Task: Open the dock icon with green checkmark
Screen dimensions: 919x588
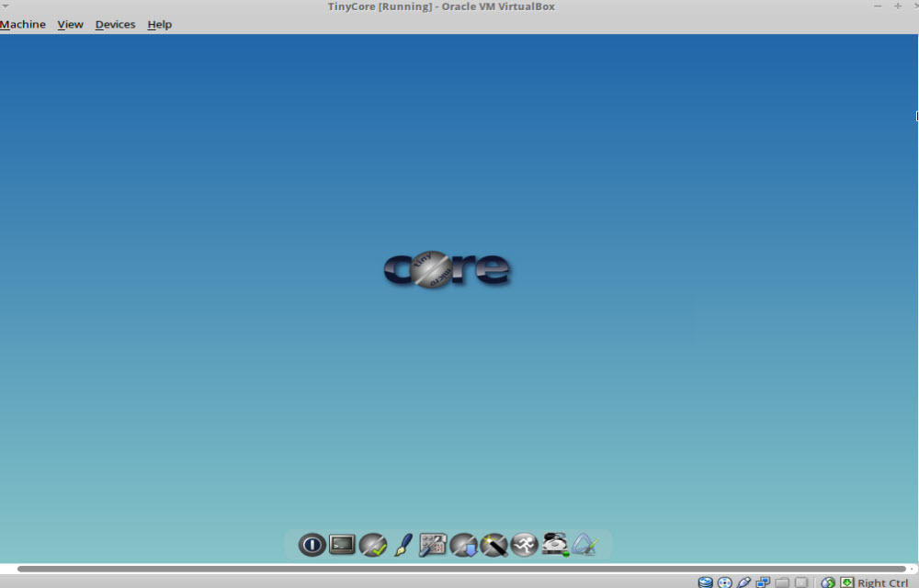Action: pos(373,545)
